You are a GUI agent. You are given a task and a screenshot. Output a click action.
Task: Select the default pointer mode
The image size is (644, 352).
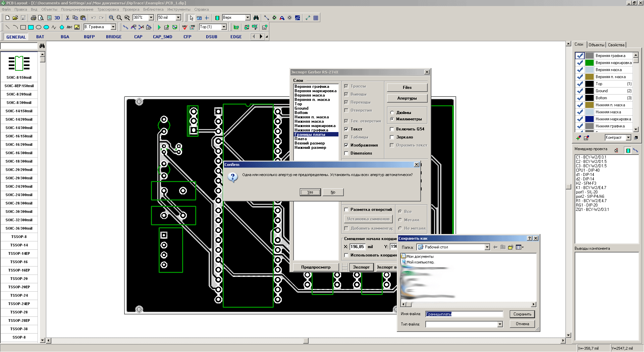click(x=192, y=18)
